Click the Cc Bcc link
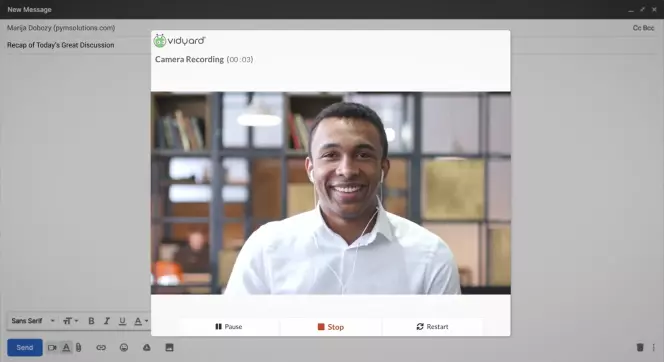The height and width of the screenshot is (362, 664). [x=643, y=28]
